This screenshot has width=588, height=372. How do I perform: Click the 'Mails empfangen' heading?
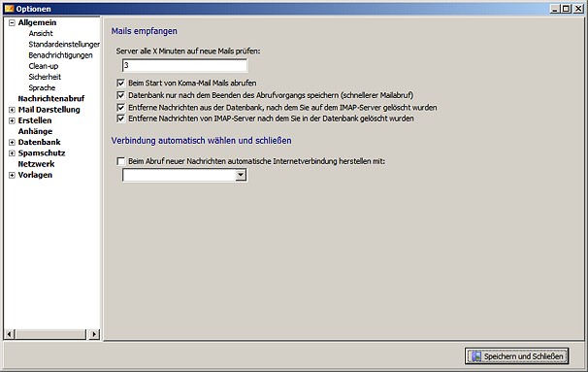tap(144, 31)
